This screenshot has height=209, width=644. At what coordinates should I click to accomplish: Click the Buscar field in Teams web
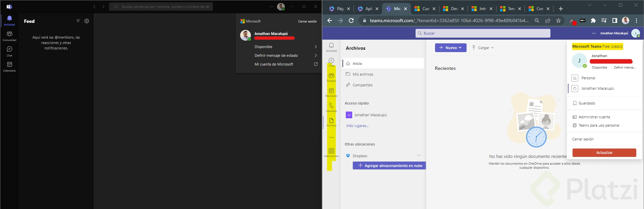(x=483, y=33)
